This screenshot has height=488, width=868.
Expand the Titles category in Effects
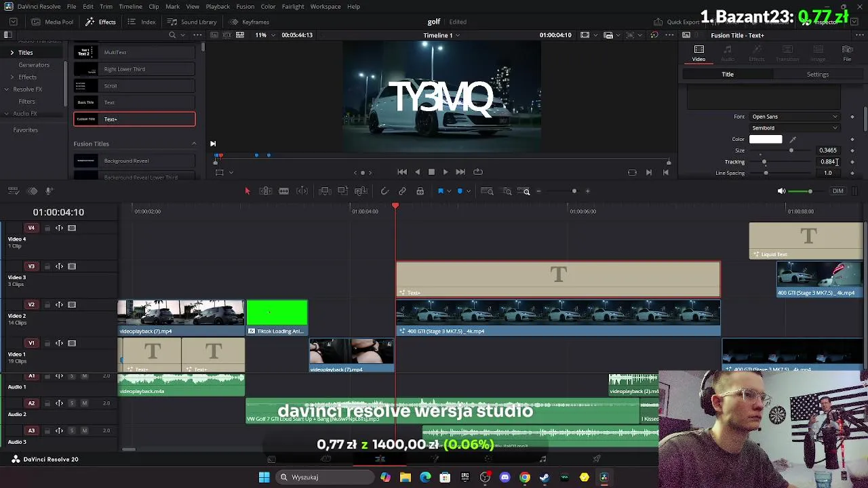[x=12, y=53]
